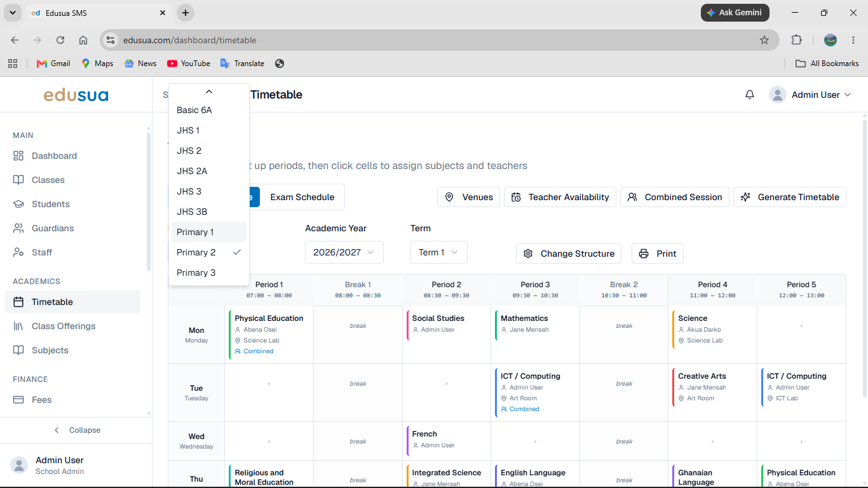Image resolution: width=868 pixels, height=488 pixels.
Task: Open Teacher Availability
Action: point(560,197)
